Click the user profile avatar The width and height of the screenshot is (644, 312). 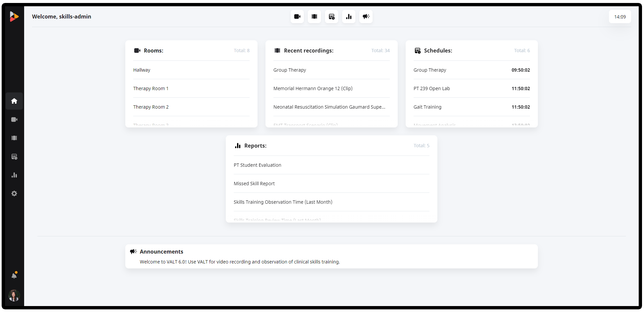coord(14,295)
